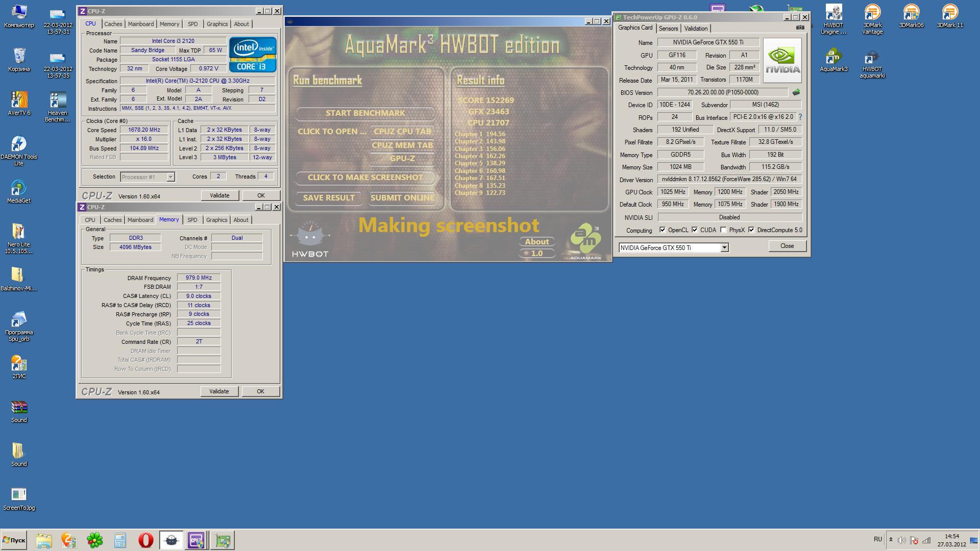Screen dimensions: 980x551
Task: Click START BENCHMARK in AquaMark
Action: point(365,113)
